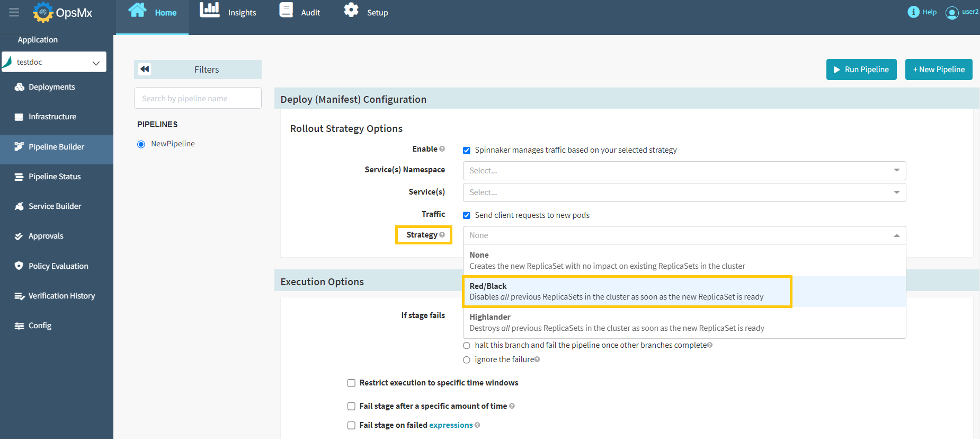Open Policy Evaluation sidebar item
This screenshot has width=980, height=439.
click(x=58, y=266)
